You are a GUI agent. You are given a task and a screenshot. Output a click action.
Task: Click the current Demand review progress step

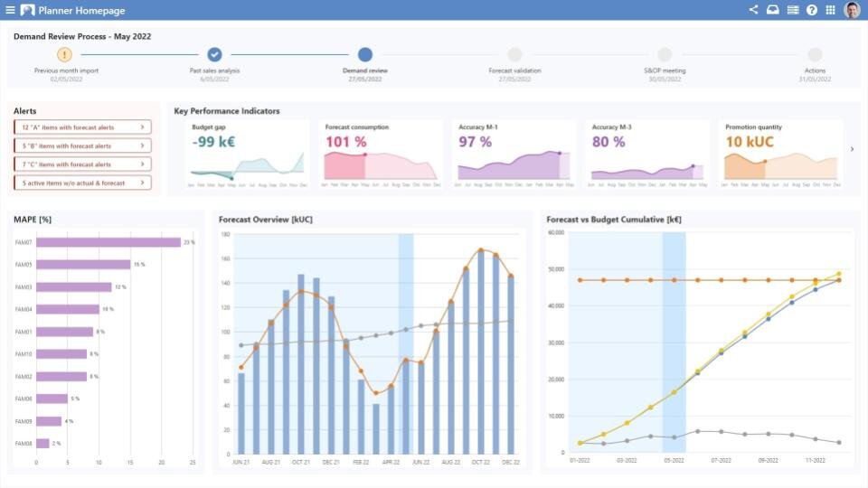point(365,55)
